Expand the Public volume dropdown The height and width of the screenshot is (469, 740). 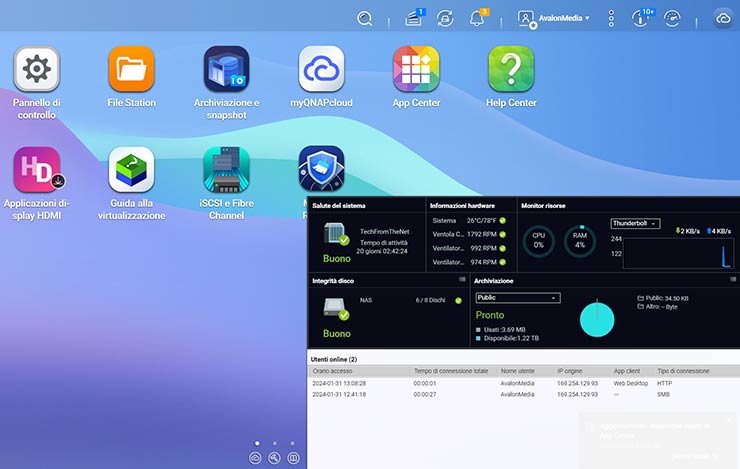(517, 297)
